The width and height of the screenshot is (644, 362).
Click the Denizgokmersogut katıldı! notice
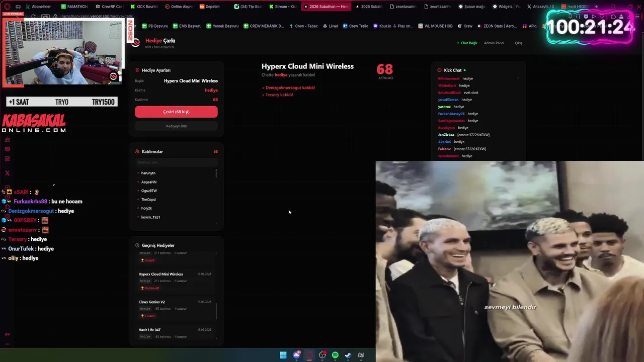[x=288, y=87]
